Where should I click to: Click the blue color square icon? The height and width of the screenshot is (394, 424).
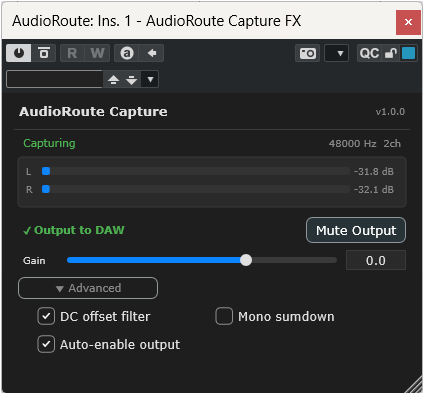point(408,53)
